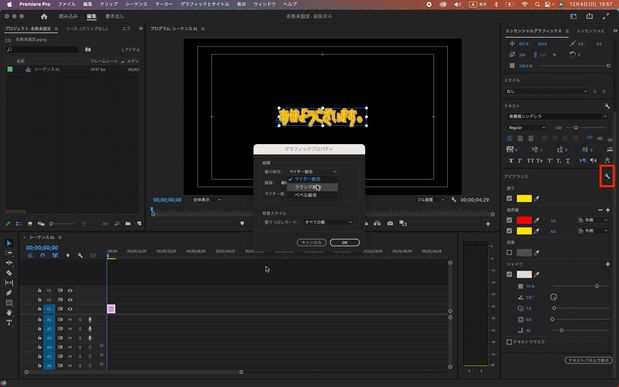Select the Slip tool
The image size is (619, 387).
pyautogui.click(x=9, y=283)
